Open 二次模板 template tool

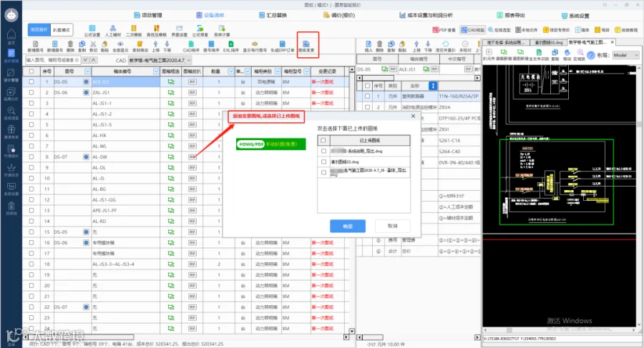point(134,31)
